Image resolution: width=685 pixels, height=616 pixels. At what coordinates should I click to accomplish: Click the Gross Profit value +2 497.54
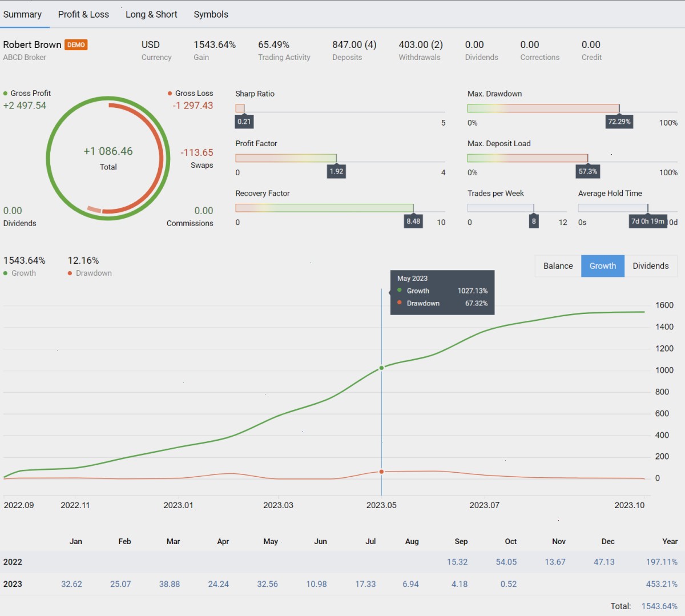(x=25, y=106)
